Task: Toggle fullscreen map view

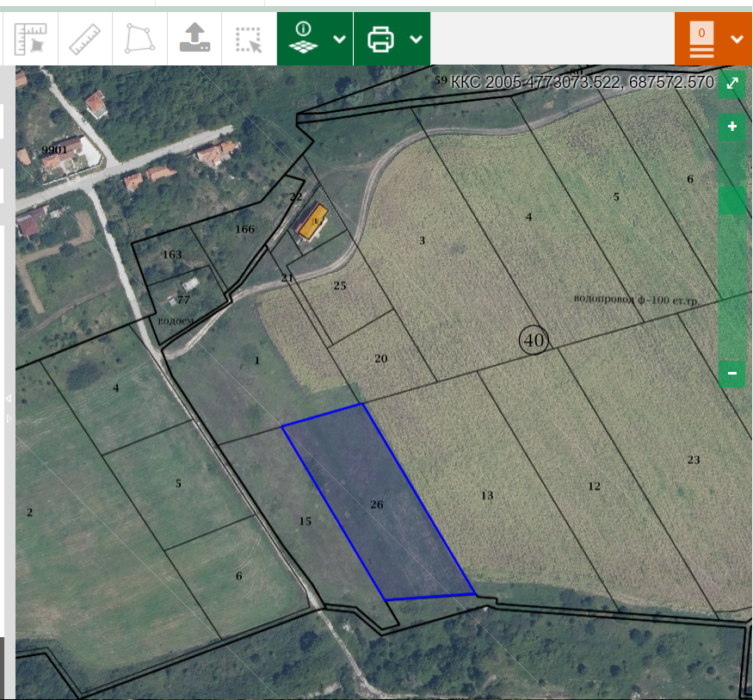Action: 732,84
